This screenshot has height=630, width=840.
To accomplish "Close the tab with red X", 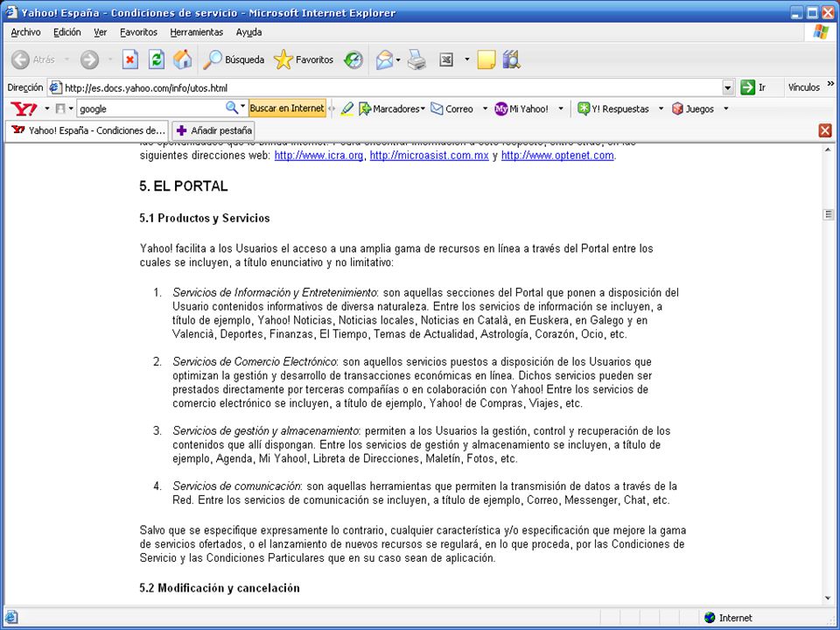I will coord(825,130).
